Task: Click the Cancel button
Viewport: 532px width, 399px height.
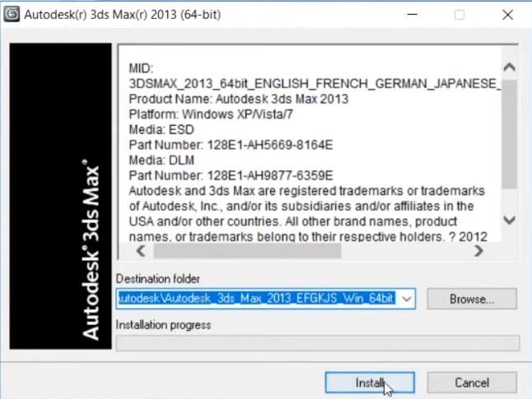Action: 473,383
